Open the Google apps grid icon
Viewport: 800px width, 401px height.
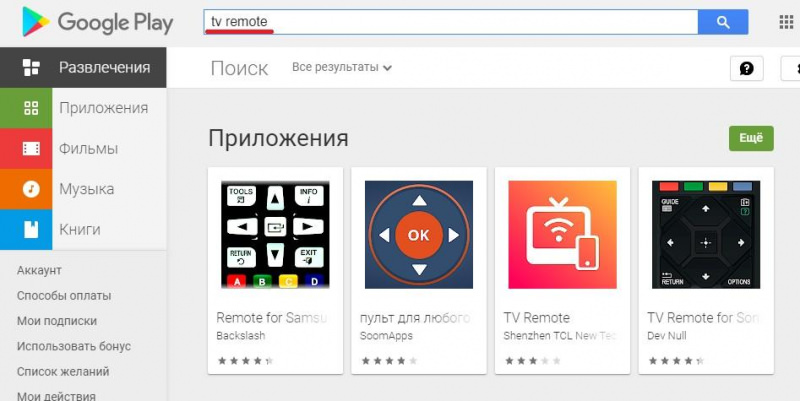click(x=786, y=22)
